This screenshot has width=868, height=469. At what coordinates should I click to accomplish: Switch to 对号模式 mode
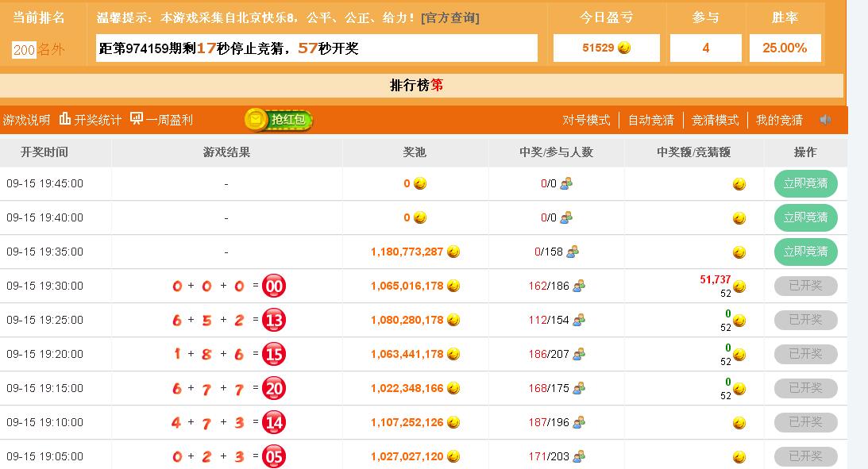586,120
